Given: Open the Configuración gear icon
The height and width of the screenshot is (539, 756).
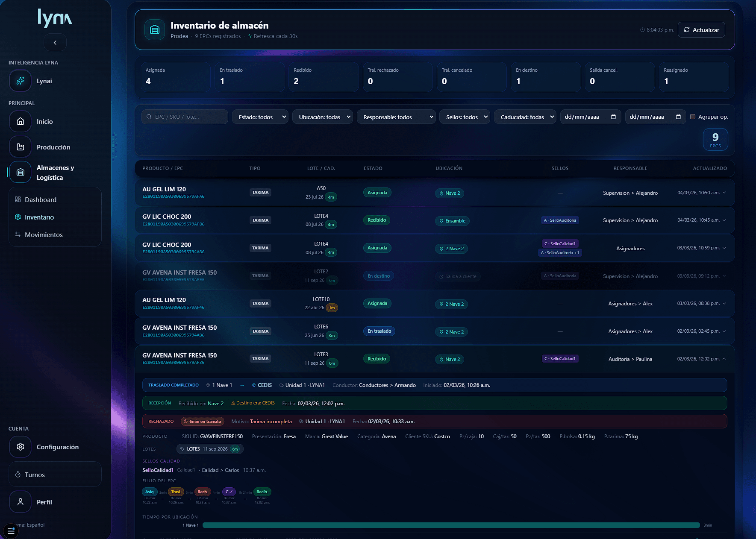Looking at the screenshot, I should 20,447.
